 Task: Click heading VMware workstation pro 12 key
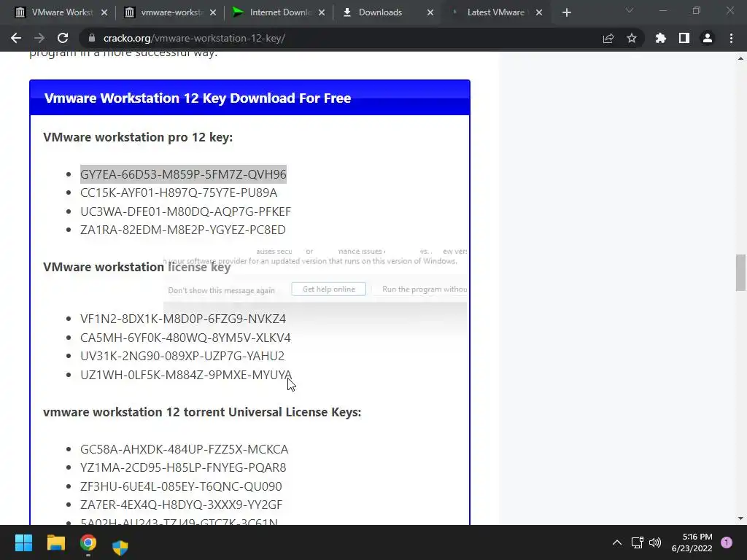coord(138,137)
